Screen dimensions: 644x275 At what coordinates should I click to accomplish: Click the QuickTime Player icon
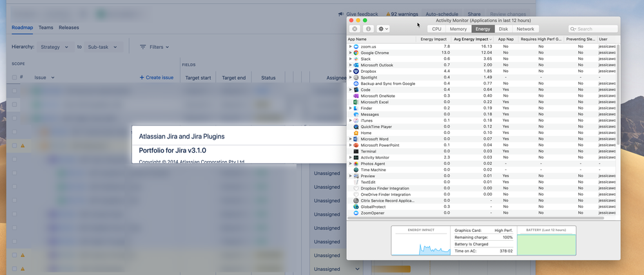coord(356,127)
